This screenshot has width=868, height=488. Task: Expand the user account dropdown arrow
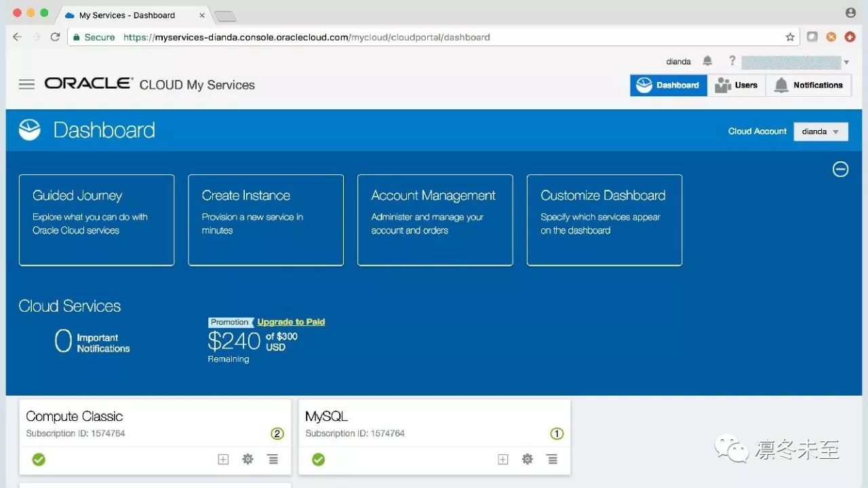pyautogui.click(x=846, y=62)
